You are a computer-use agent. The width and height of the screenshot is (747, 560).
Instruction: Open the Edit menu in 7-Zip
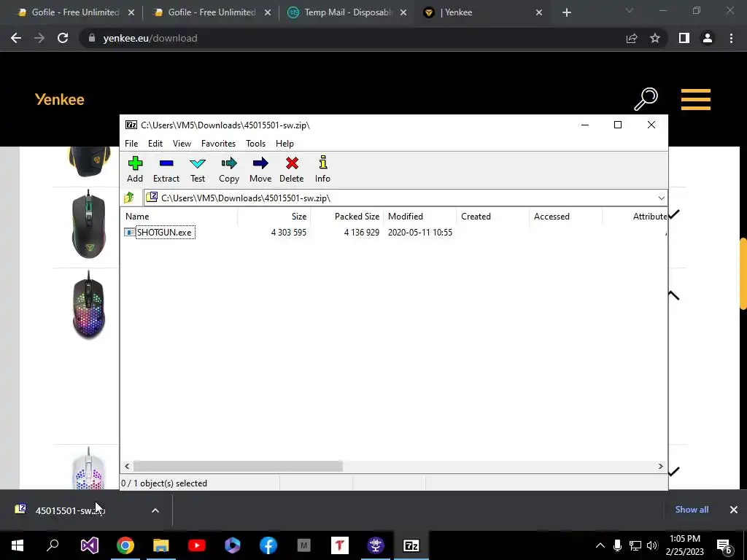click(155, 144)
